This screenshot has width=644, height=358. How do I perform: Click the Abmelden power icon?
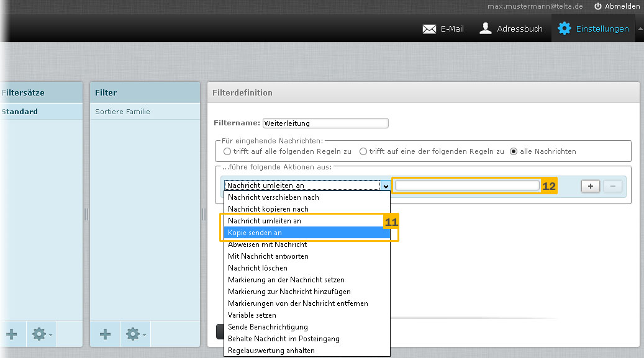598,6
